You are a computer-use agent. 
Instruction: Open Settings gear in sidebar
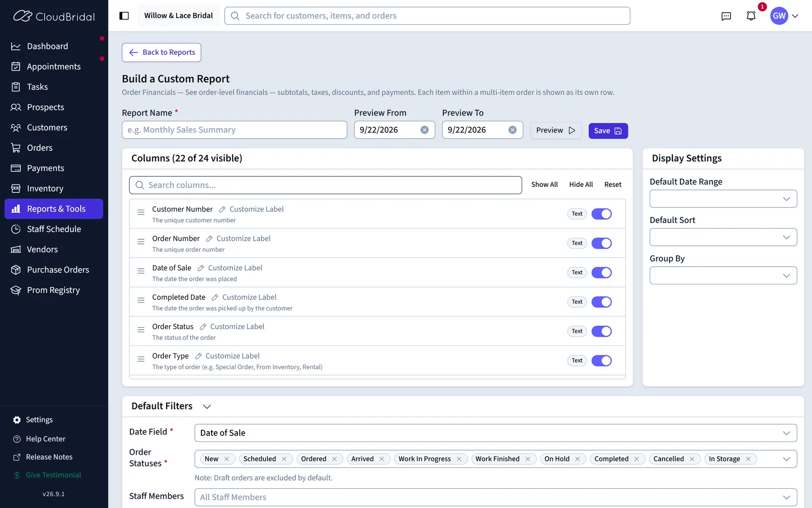coord(17,420)
